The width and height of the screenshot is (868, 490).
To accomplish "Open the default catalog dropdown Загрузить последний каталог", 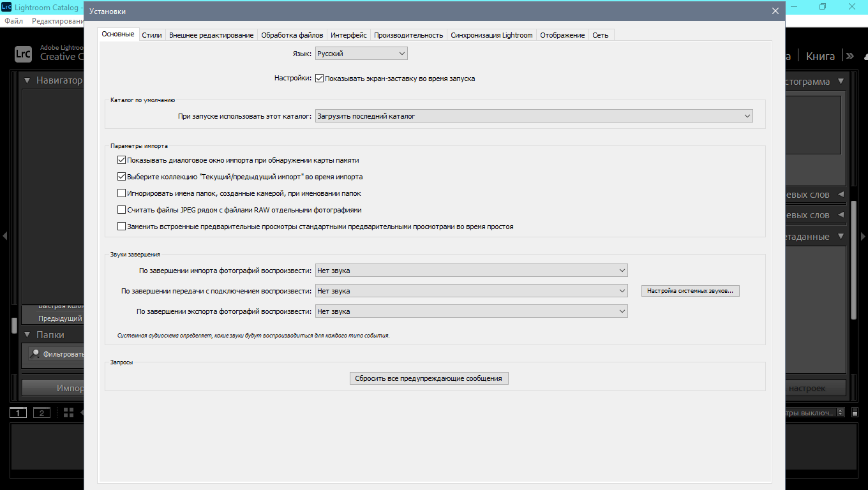I will [x=534, y=116].
